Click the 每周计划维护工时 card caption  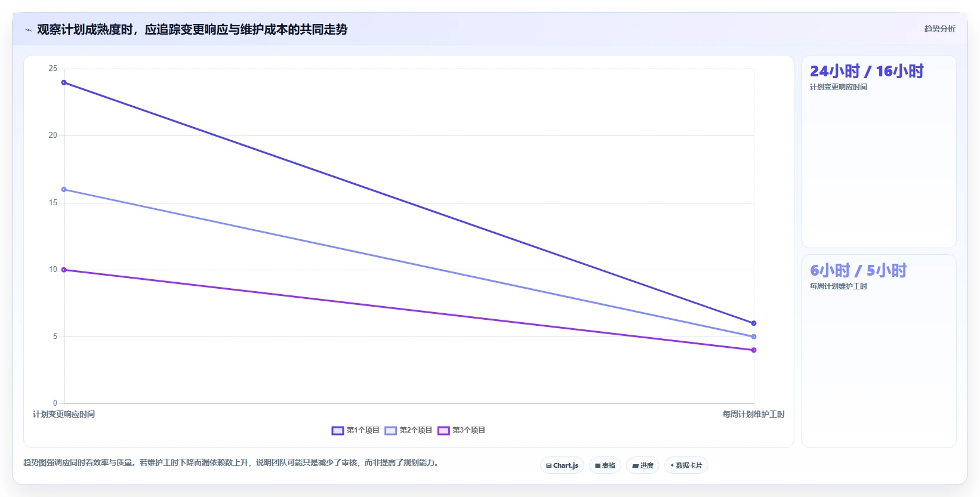tap(839, 286)
